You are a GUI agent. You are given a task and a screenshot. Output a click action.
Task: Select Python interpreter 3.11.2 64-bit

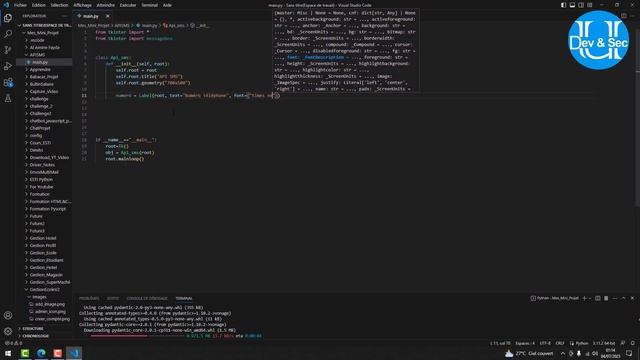coord(604,343)
